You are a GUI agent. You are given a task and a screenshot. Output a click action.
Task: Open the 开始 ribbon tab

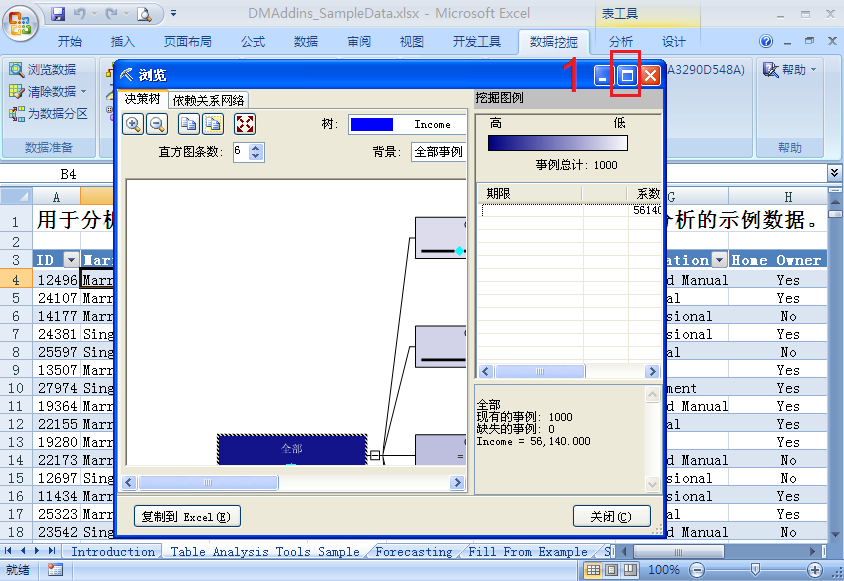(x=69, y=41)
